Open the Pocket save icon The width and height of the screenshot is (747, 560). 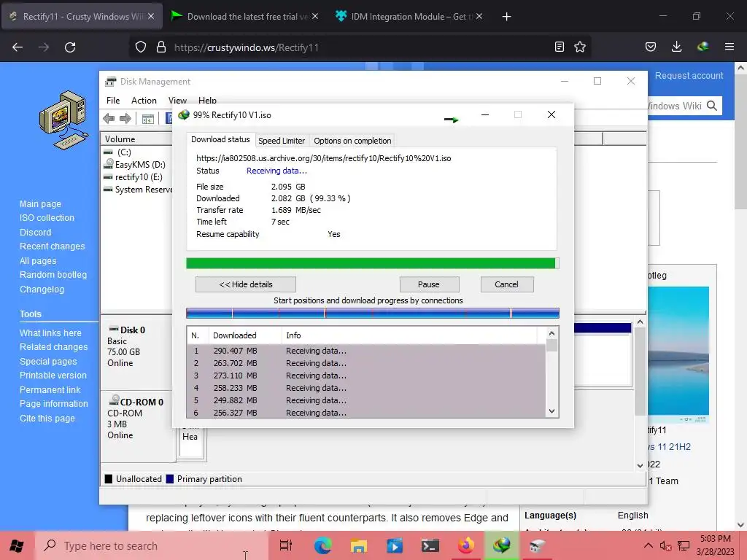pos(650,47)
